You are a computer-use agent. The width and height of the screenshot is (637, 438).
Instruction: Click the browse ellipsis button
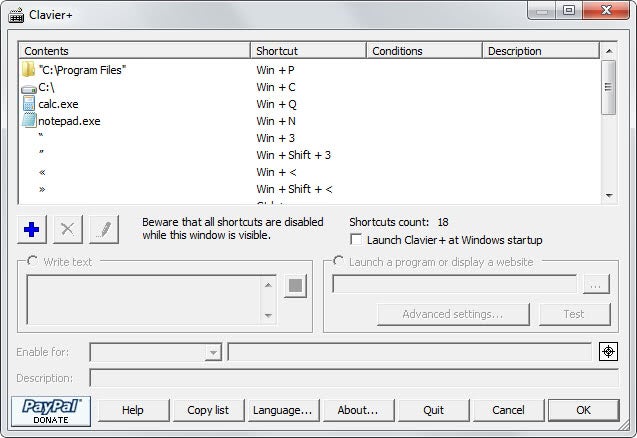(x=596, y=284)
